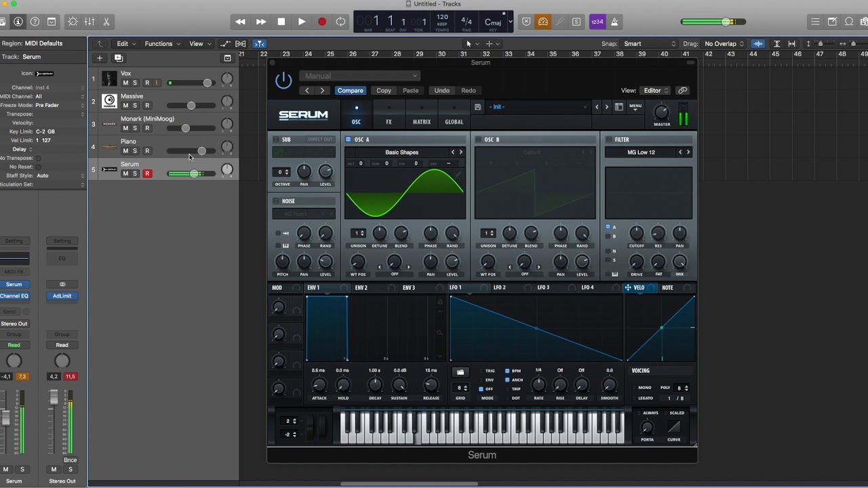
Task: Click the plugin Compare button
Action: click(x=351, y=90)
